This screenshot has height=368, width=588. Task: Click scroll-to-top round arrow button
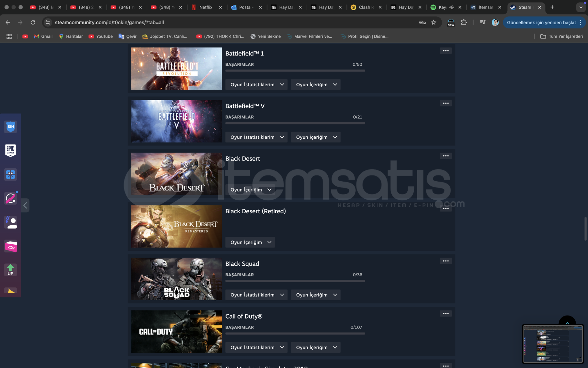coord(567,322)
